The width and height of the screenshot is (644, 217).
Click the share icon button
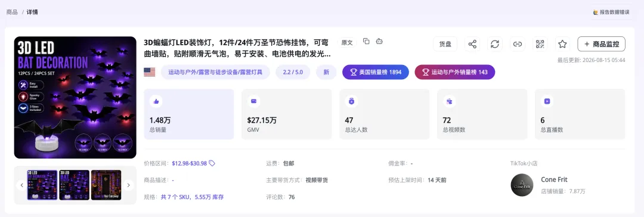pyautogui.click(x=472, y=44)
